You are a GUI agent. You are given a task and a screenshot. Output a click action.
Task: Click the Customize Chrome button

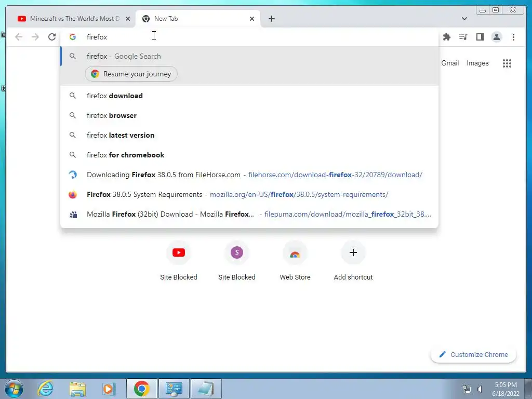(x=473, y=354)
